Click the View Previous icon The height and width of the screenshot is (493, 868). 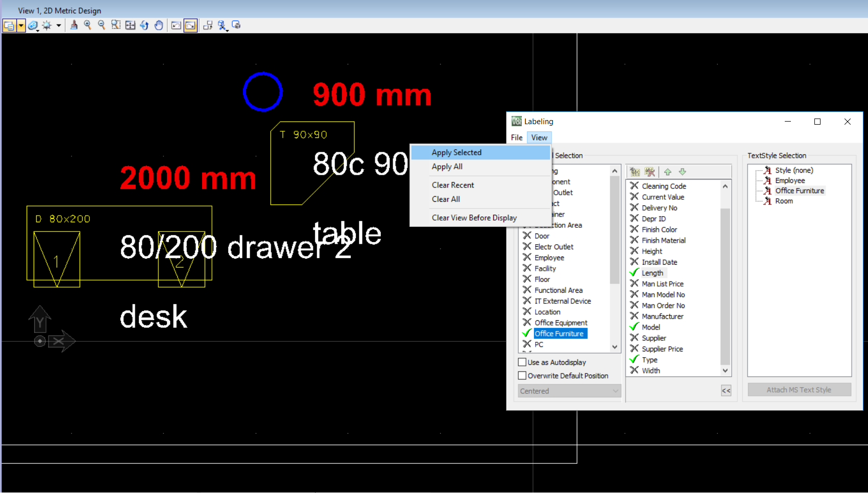[x=176, y=25]
